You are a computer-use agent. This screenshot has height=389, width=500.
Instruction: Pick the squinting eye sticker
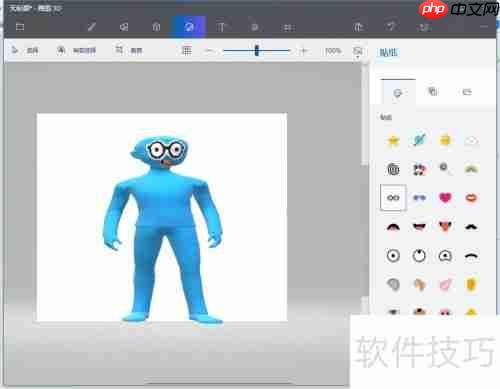pyautogui.click(x=445, y=256)
